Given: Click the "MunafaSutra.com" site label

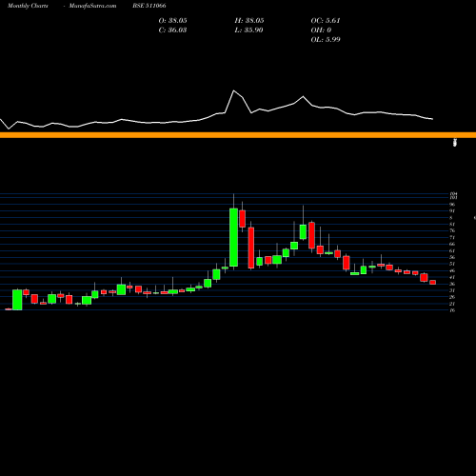Looking at the screenshot, I should (x=92, y=6).
